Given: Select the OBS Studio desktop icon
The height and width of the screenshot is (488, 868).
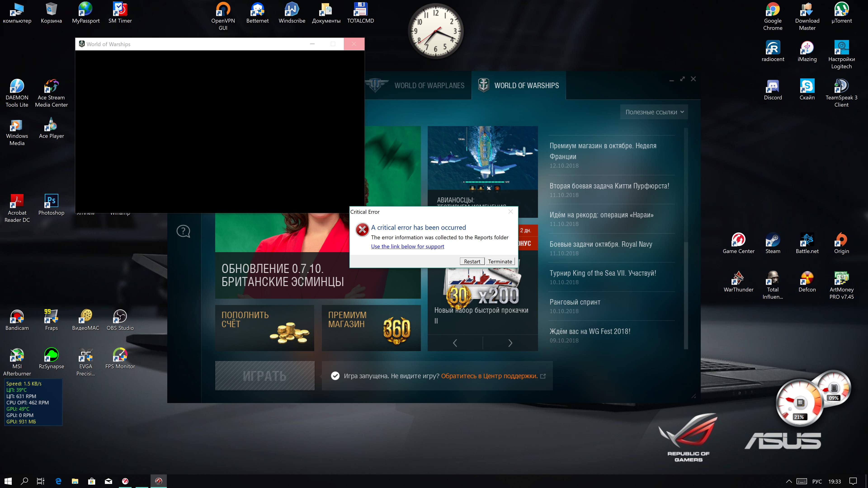Looking at the screenshot, I should pos(120,320).
